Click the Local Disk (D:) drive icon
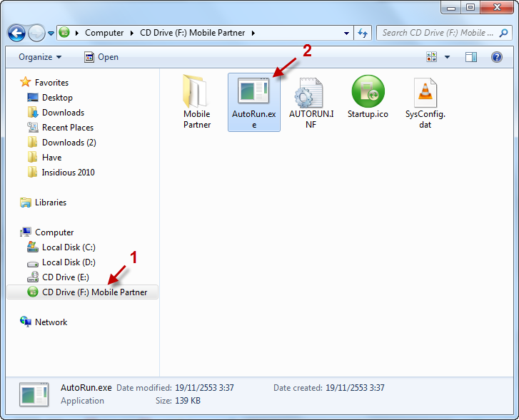The image size is (519, 420). [32, 264]
